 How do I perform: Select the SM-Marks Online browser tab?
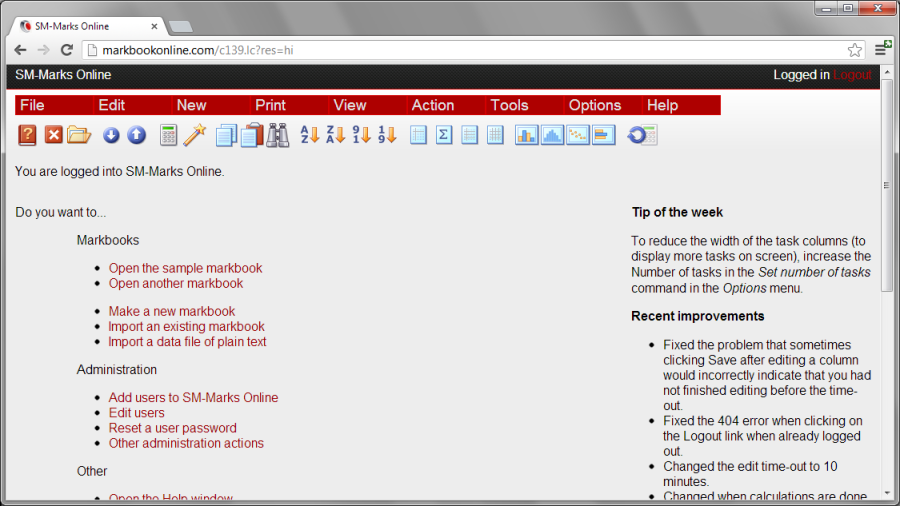(86, 26)
